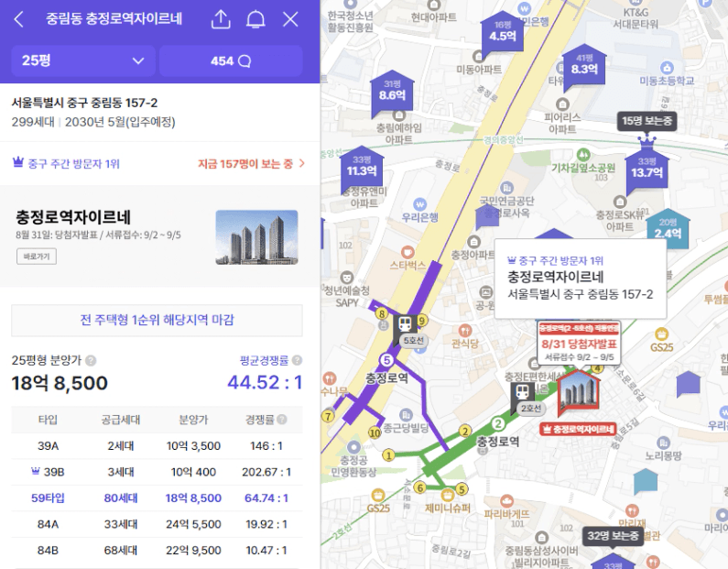
Task: Click 16평 4.5억 map price marker
Action: [503, 33]
